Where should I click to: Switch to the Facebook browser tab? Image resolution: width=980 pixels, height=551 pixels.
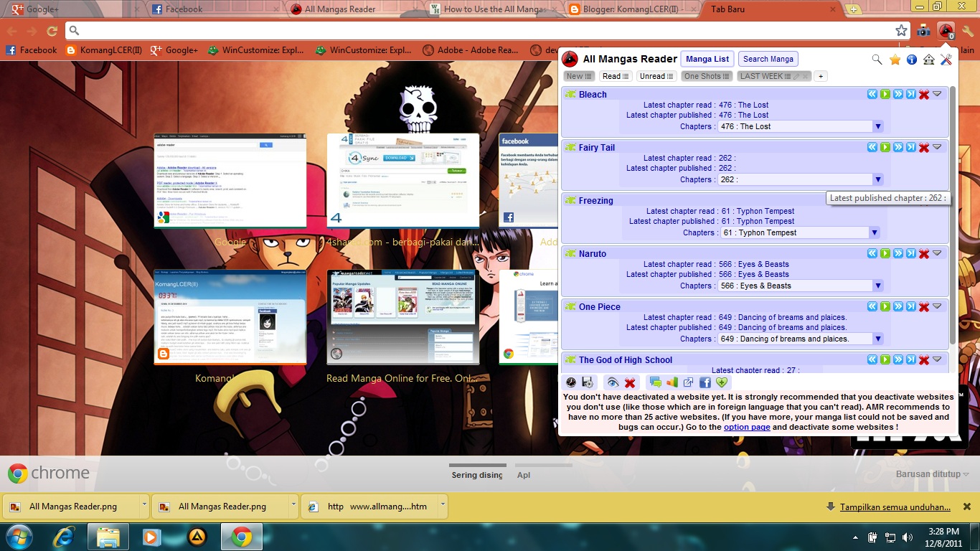coord(215,9)
